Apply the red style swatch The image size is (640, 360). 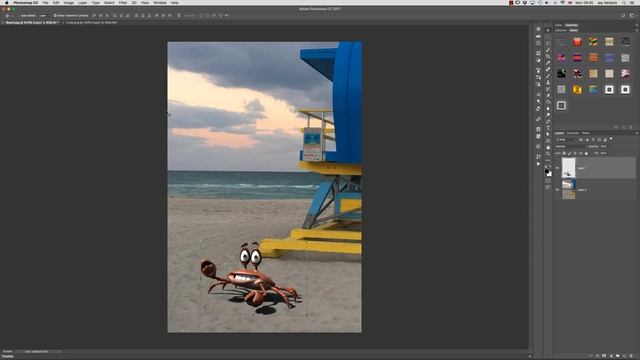pyautogui.click(x=577, y=42)
